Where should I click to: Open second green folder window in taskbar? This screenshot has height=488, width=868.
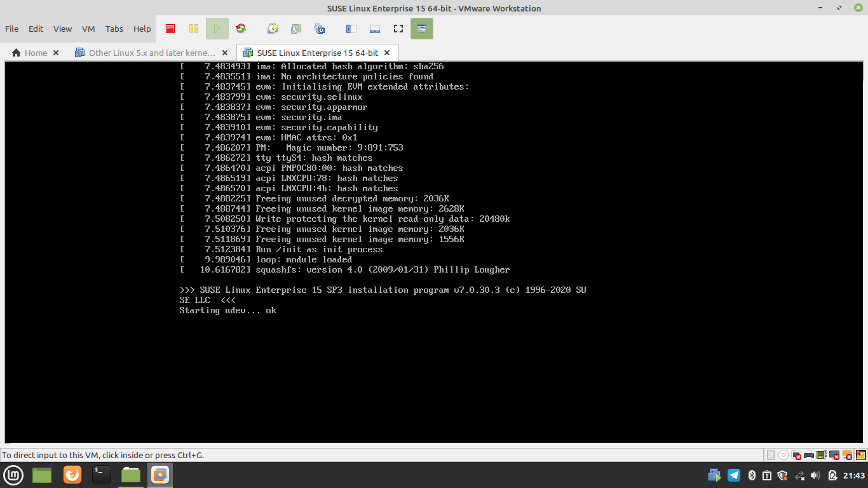[131, 475]
